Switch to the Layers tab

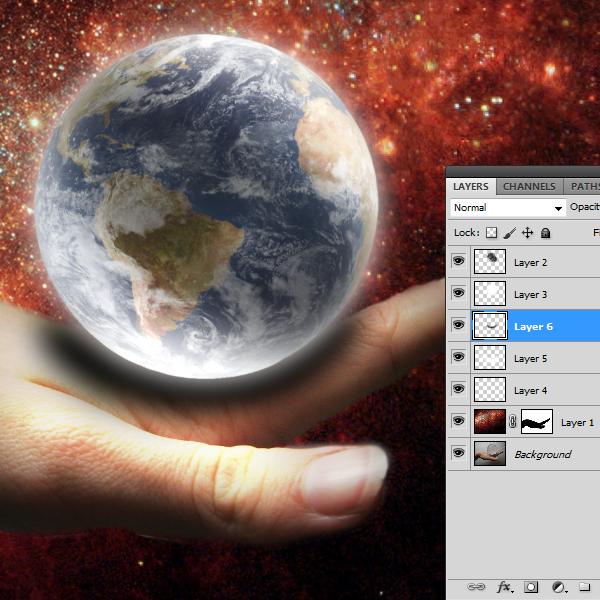pos(471,187)
